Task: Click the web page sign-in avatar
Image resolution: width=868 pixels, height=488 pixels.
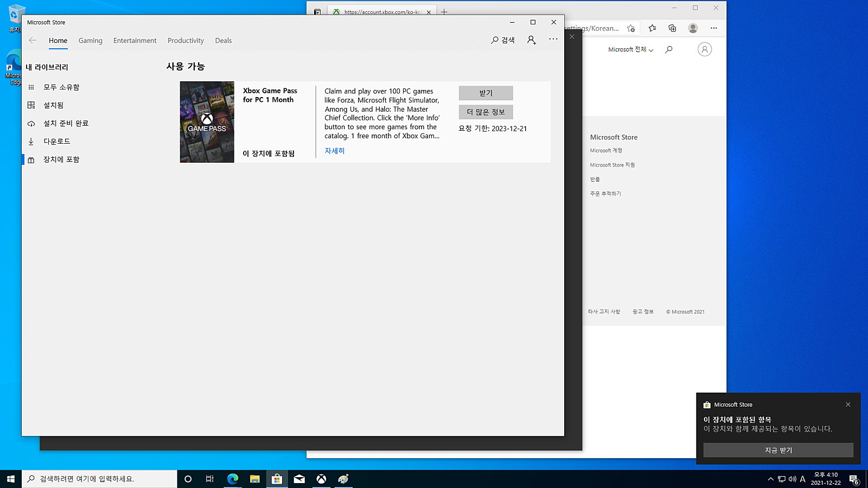Action: click(705, 49)
